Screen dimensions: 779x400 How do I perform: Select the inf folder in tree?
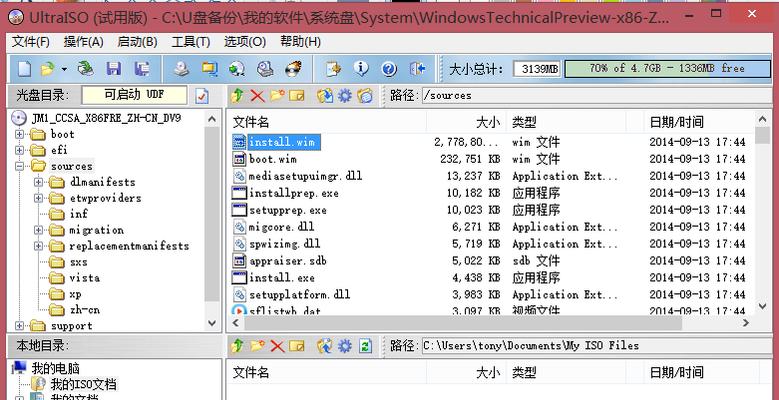click(x=78, y=214)
